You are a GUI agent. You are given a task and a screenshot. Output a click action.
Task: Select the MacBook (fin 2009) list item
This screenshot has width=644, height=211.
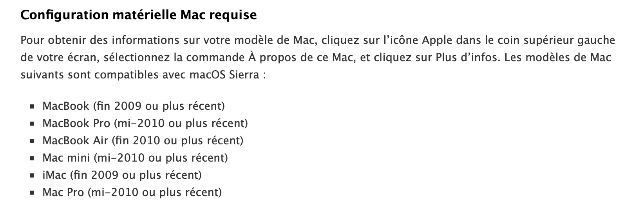coord(133,106)
